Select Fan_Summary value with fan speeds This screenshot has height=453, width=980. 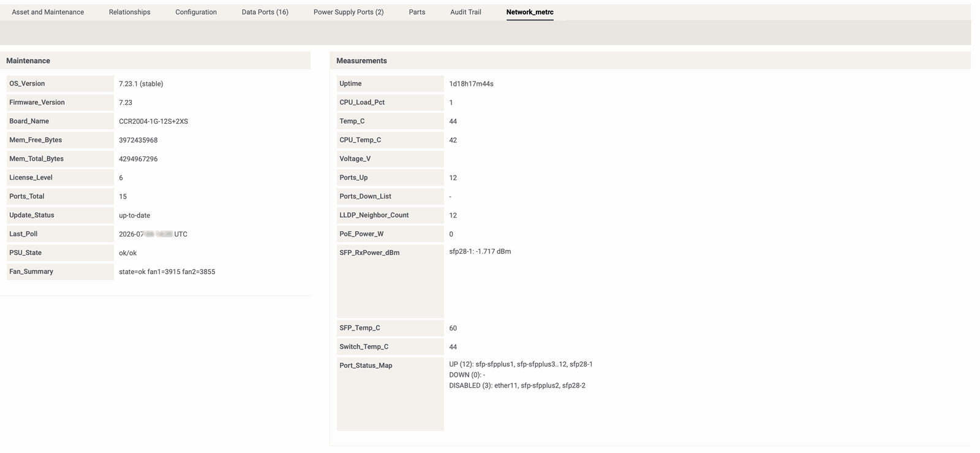[x=167, y=272]
